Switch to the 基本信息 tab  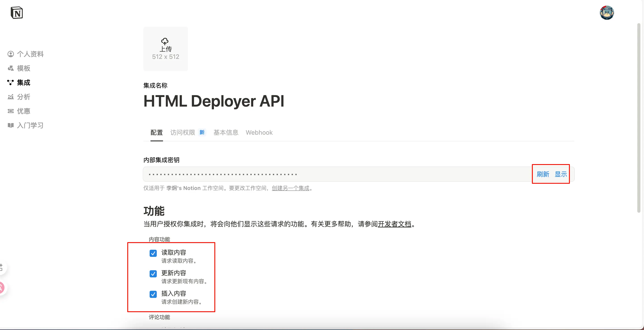(226, 132)
